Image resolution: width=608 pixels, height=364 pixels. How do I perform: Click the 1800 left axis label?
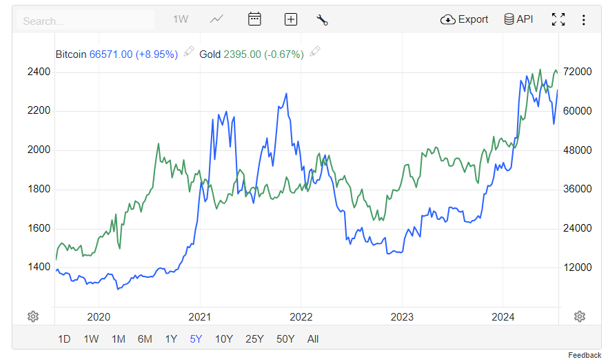(x=39, y=189)
